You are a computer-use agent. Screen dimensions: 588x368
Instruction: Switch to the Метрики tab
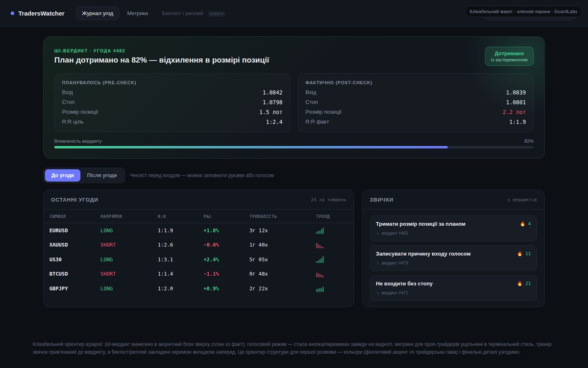(138, 13)
